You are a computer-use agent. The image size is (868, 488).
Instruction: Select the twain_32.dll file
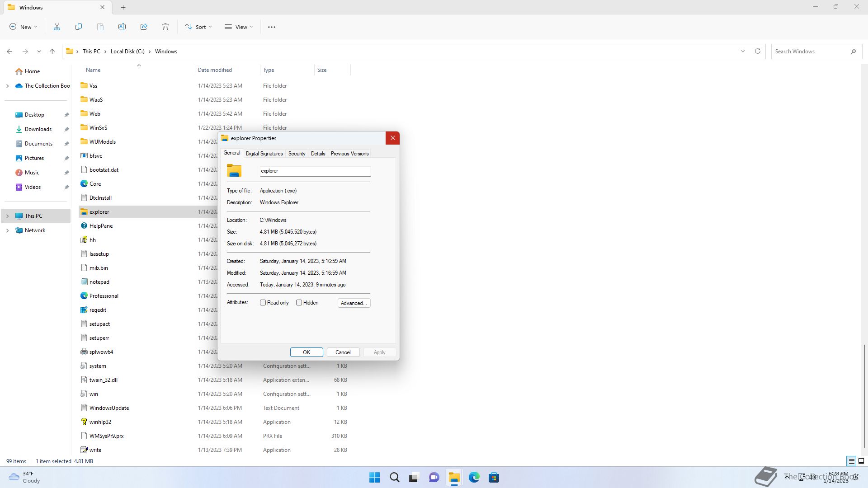(x=103, y=380)
